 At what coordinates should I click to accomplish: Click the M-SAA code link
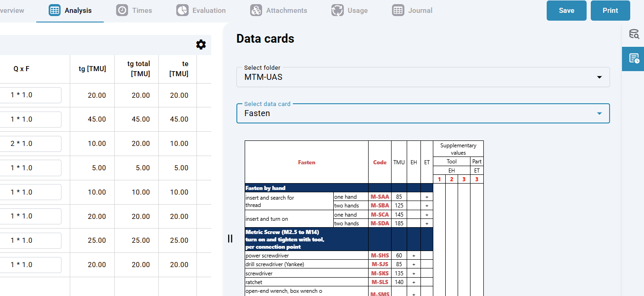380,197
